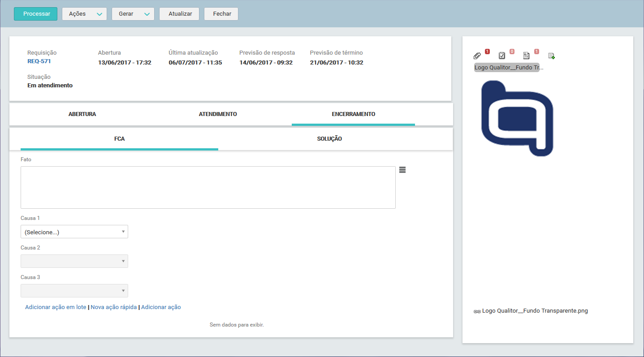Open the form document icon with badge
Viewport: 644px width, 357px height.
(x=527, y=56)
